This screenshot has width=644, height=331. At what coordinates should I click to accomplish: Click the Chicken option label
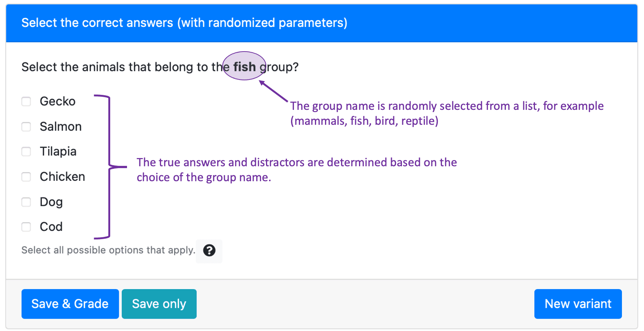(x=62, y=177)
